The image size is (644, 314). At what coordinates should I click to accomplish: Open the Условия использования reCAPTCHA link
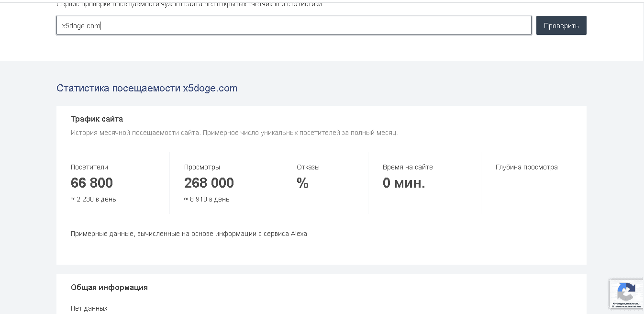click(626, 306)
